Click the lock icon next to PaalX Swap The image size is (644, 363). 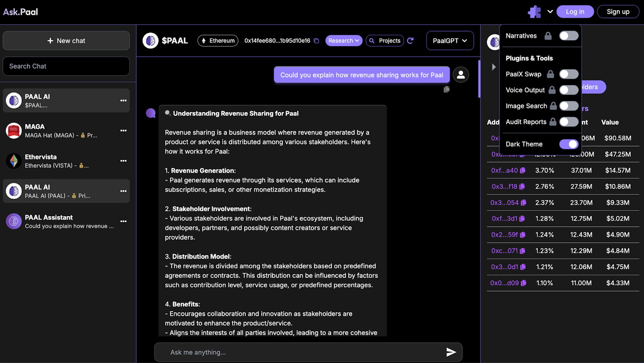[551, 74]
